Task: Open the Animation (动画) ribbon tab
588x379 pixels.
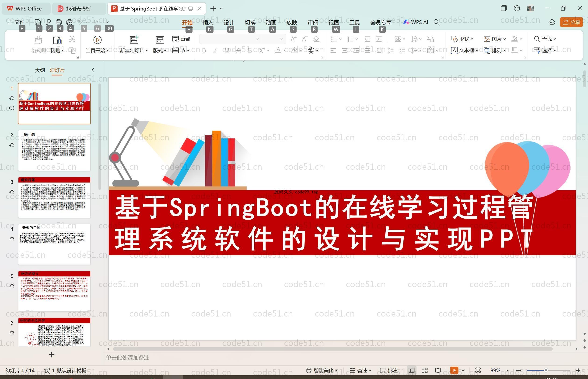Action: click(x=271, y=22)
